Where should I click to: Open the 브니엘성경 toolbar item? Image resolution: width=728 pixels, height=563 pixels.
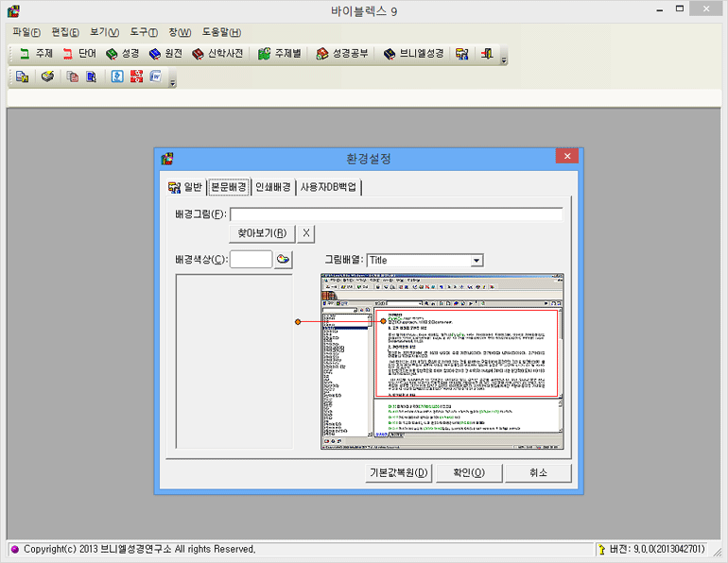[x=414, y=54]
